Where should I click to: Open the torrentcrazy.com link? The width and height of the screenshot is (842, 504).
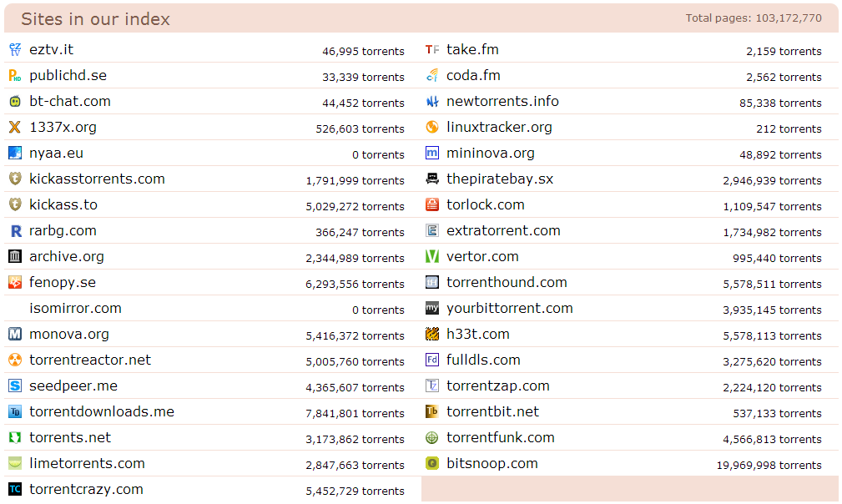(x=86, y=489)
